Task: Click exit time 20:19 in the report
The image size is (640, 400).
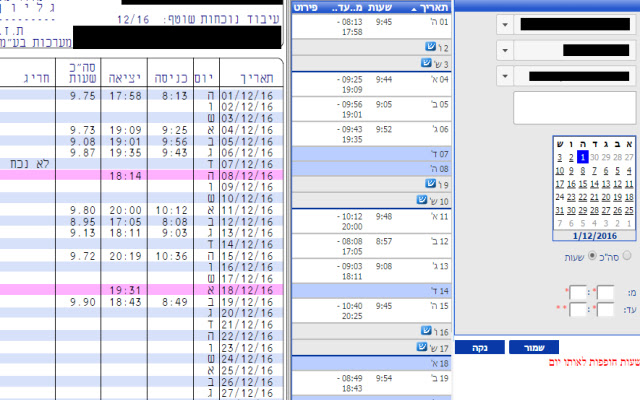Action: coord(125,256)
